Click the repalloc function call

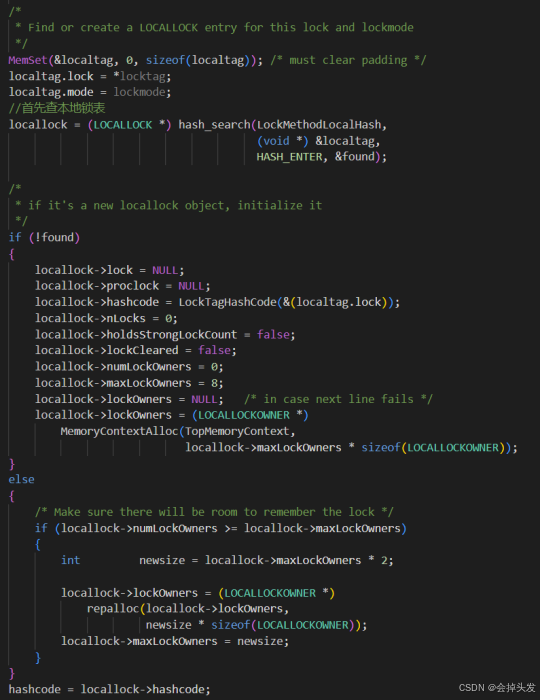(x=113, y=608)
